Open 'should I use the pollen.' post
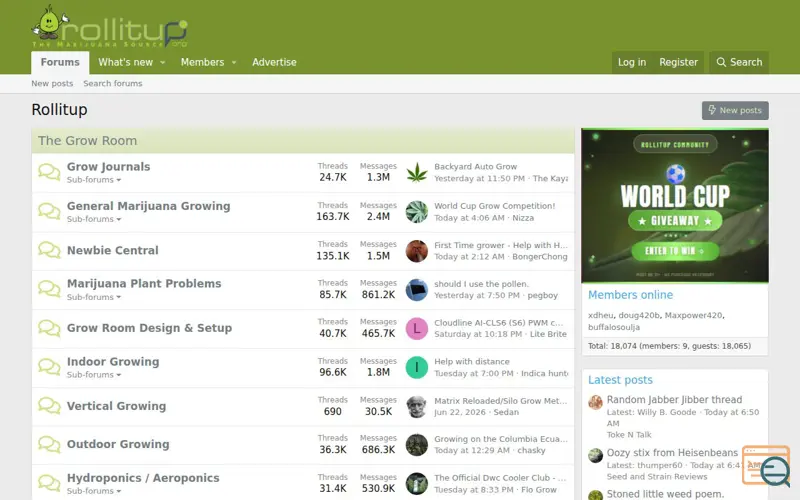The height and width of the screenshot is (500, 800). tap(481, 284)
